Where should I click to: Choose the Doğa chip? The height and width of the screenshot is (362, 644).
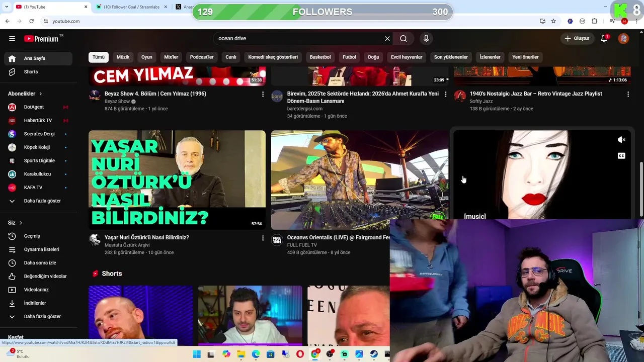point(373,57)
